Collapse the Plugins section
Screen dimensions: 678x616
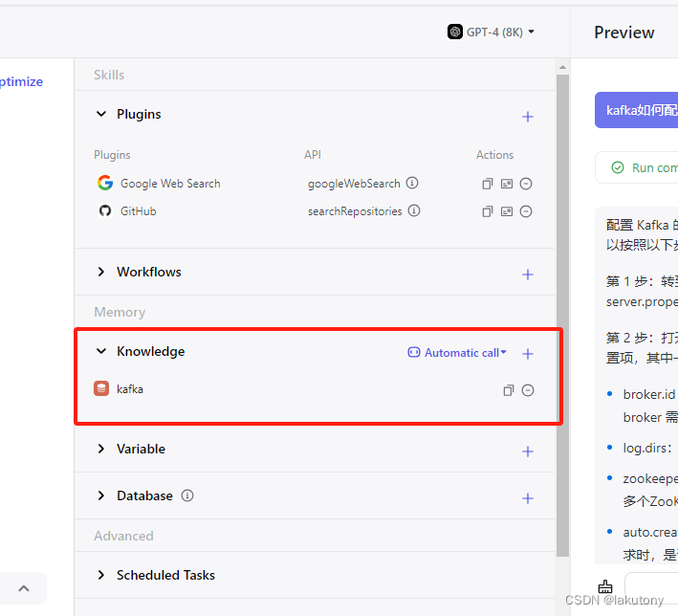tap(101, 114)
